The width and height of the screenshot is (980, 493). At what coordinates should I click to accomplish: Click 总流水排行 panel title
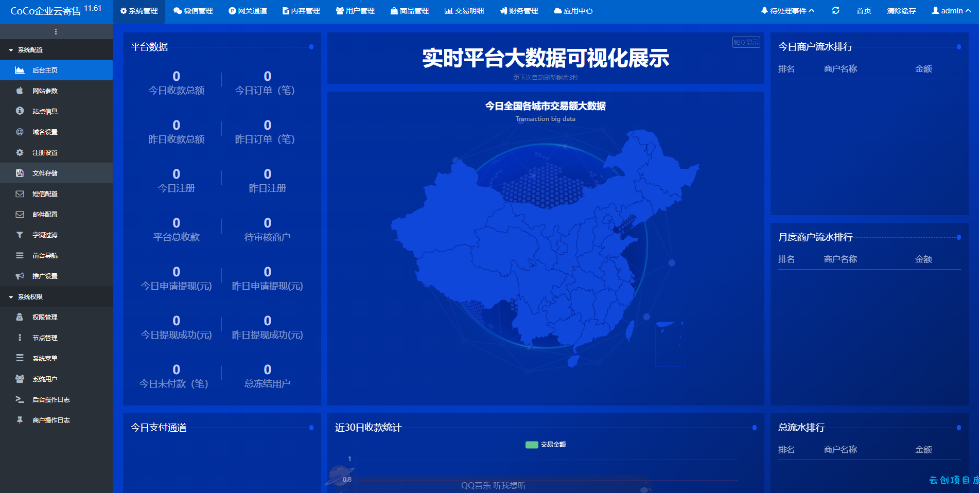tap(801, 428)
